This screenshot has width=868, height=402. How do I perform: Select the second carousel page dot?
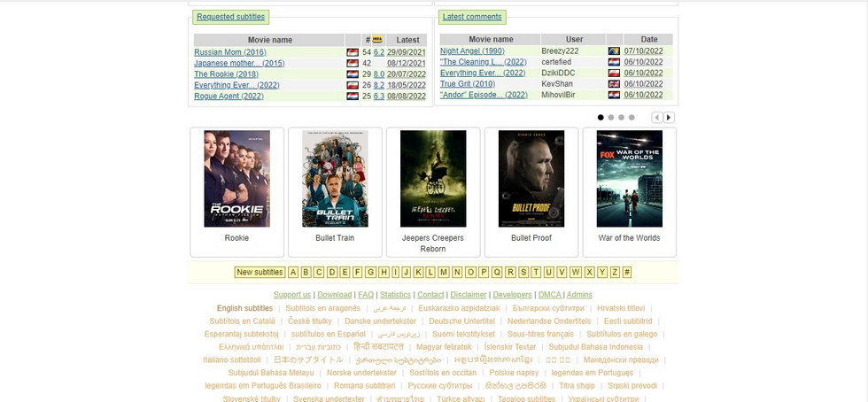(611, 118)
